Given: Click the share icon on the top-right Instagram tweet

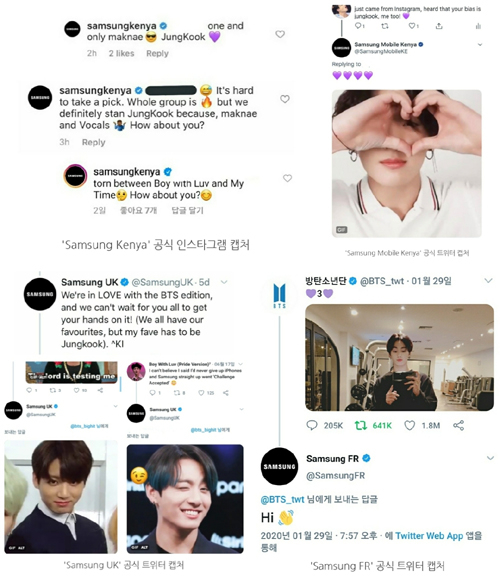Looking at the screenshot, I should (x=439, y=26).
